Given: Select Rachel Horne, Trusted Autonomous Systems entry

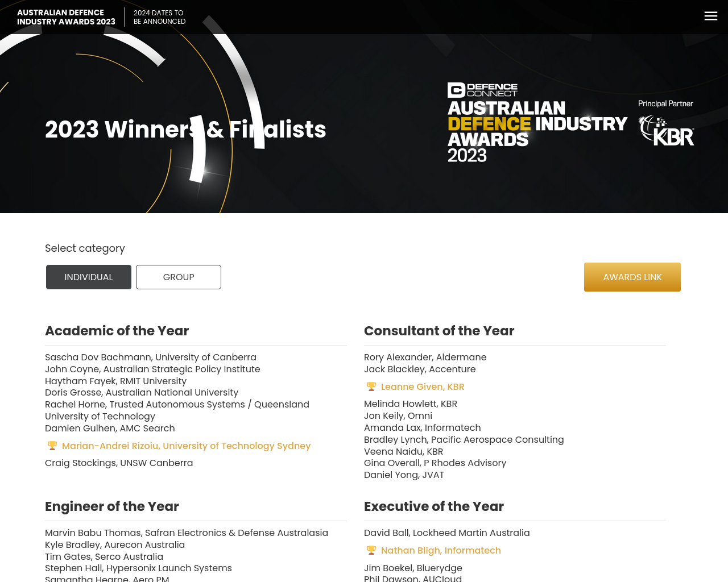Looking at the screenshot, I should click(x=177, y=410).
